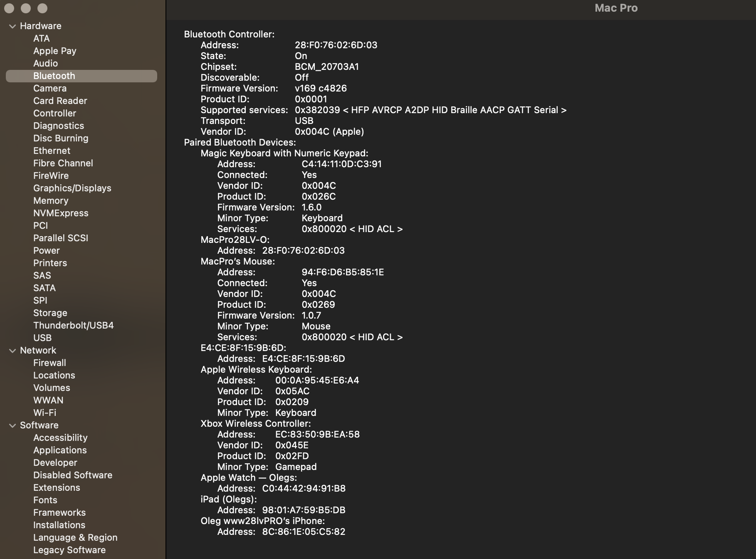Image resolution: width=756 pixels, height=559 pixels.
Task: Click the Network section heading
Action: (38, 350)
